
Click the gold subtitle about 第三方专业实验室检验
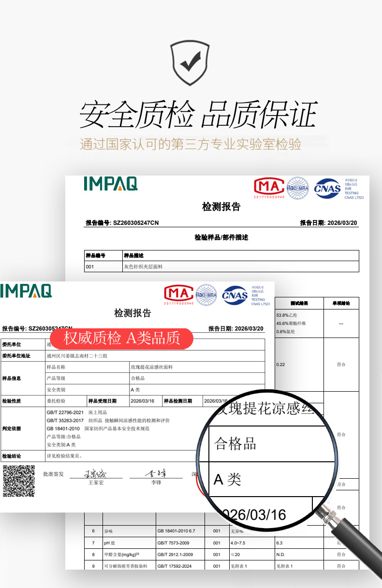[191, 144]
